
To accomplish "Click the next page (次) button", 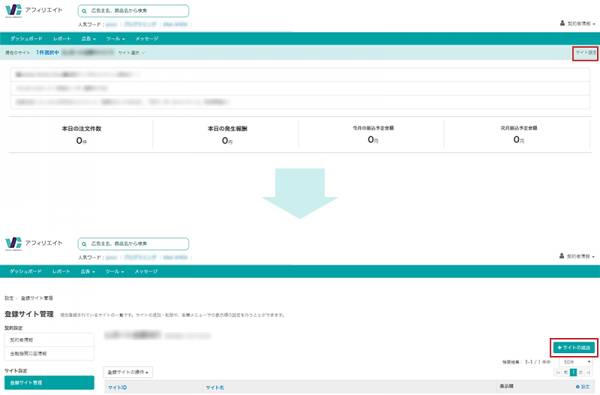I will [x=581, y=372].
